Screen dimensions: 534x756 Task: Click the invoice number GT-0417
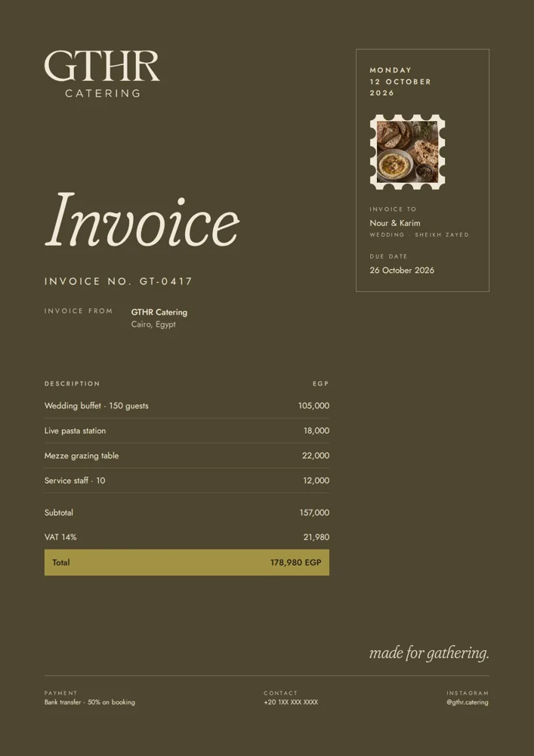(166, 281)
